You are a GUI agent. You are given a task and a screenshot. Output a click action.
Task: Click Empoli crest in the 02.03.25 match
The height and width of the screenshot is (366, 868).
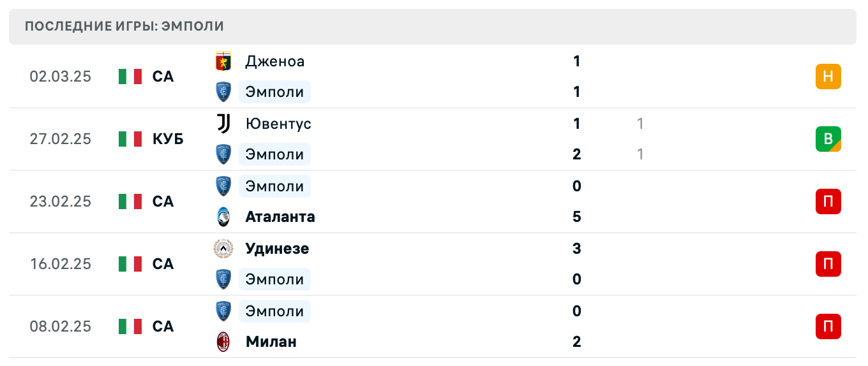223,92
